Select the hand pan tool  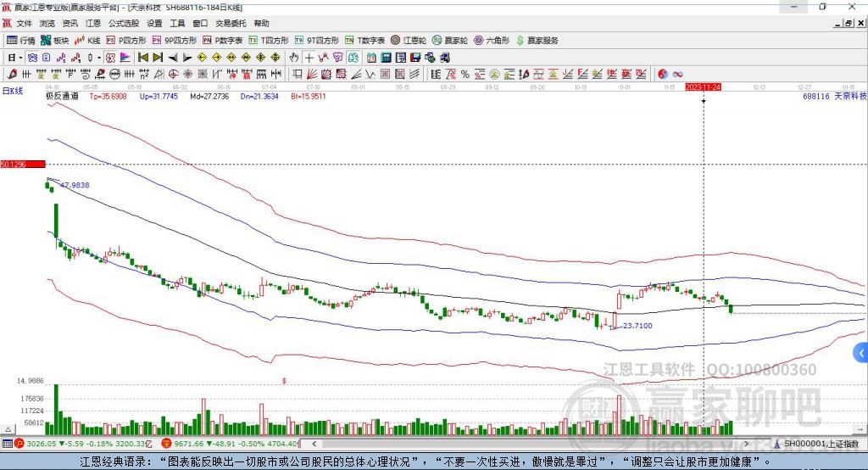(x=294, y=58)
